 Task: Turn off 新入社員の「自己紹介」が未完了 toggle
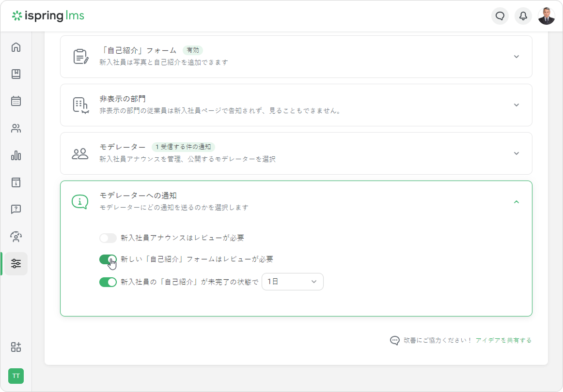pyautogui.click(x=108, y=282)
